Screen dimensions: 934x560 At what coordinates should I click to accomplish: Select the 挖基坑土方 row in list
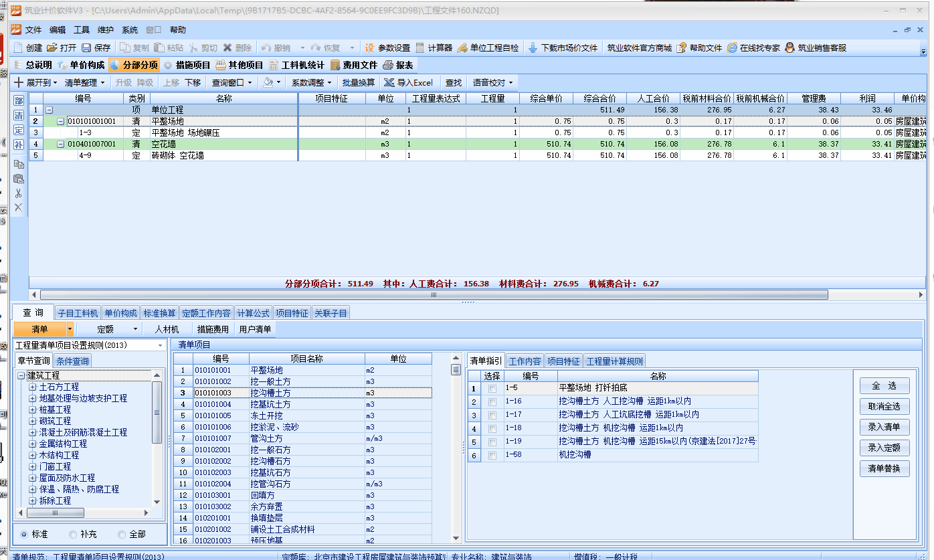[270, 404]
